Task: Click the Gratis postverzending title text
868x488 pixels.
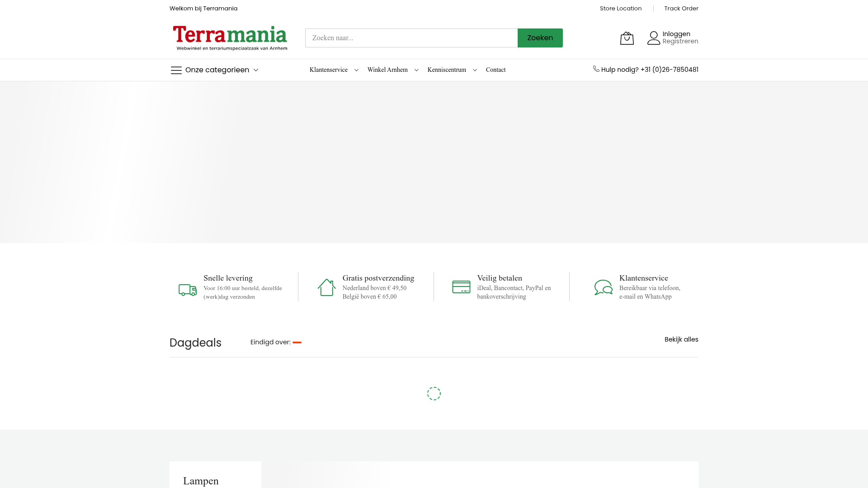Action: (x=378, y=278)
